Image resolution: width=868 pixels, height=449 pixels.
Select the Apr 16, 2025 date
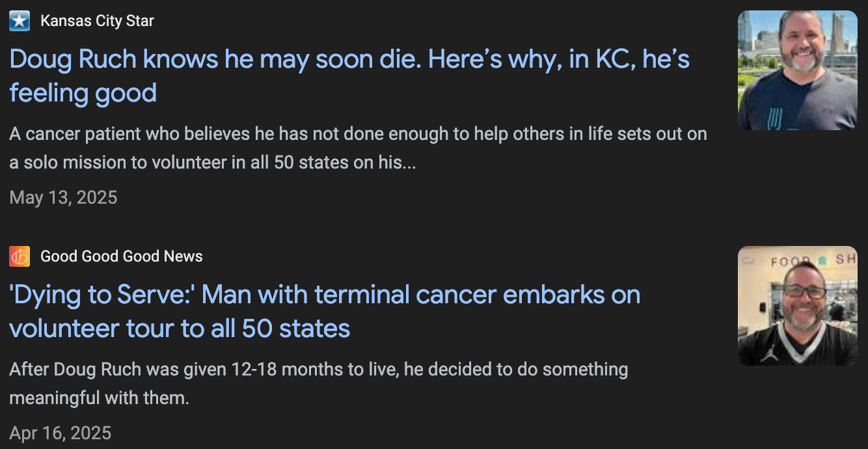pyautogui.click(x=59, y=432)
